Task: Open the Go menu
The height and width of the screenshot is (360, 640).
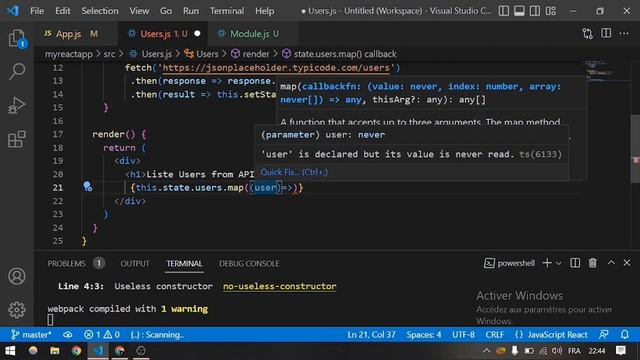Action: click(x=166, y=11)
